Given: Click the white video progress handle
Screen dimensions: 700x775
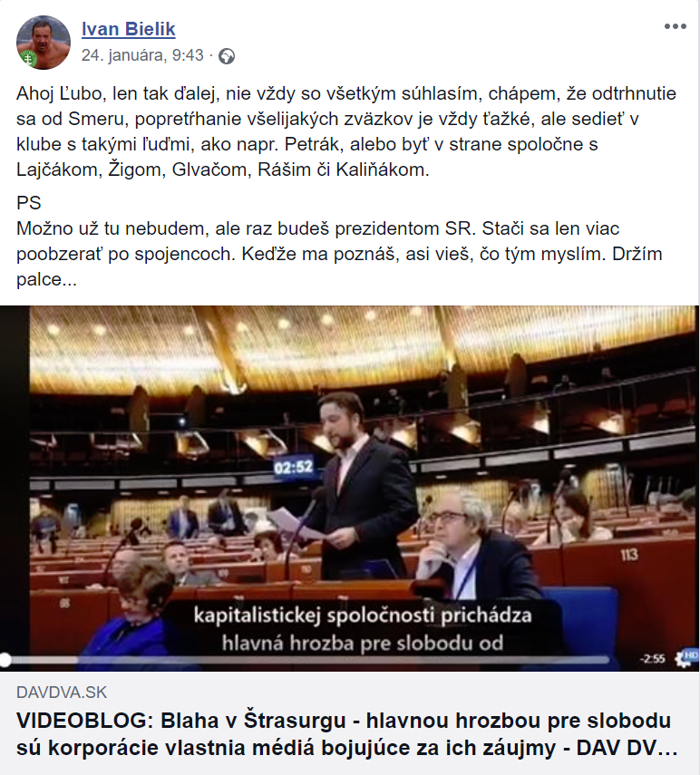Looking at the screenshot, I should (5, 660).
